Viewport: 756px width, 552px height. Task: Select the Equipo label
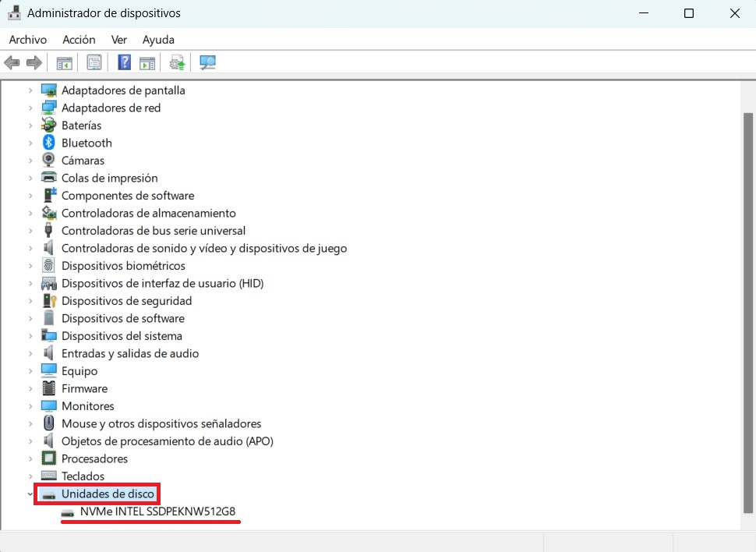point(79,371)
